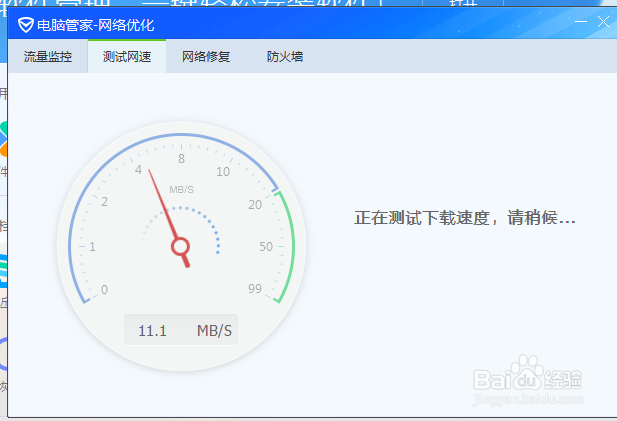
Task: Click the 0 mark on gauge
Action: tap(104, 290)
